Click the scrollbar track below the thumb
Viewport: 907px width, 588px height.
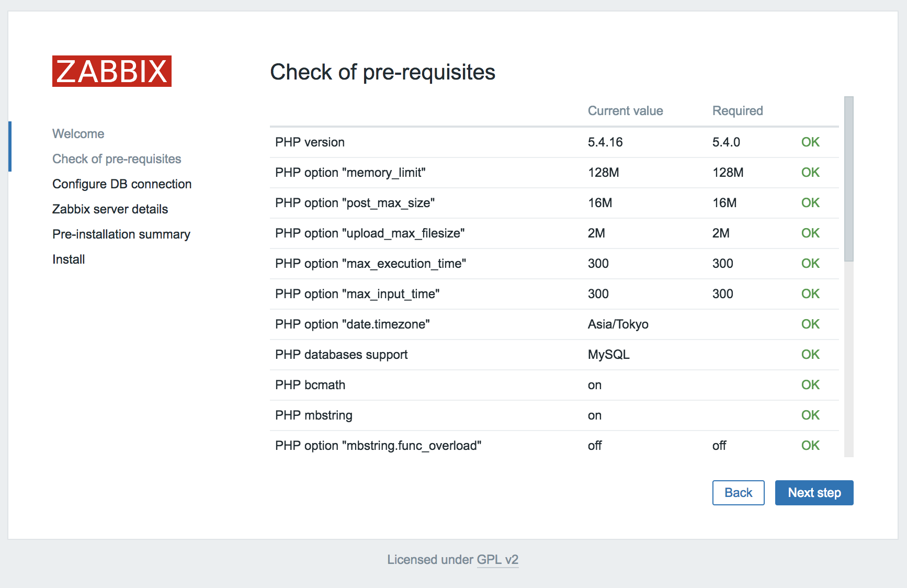(x=848, y=361)
